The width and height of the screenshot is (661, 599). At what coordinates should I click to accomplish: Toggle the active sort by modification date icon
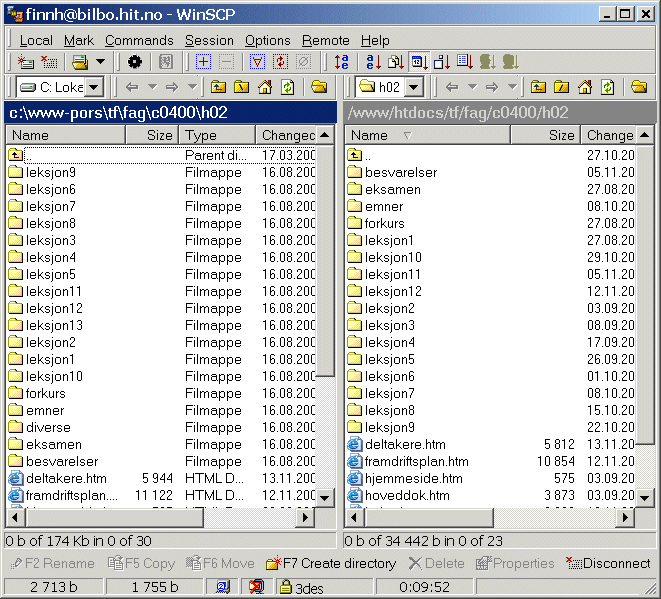[x=419, y=62]
